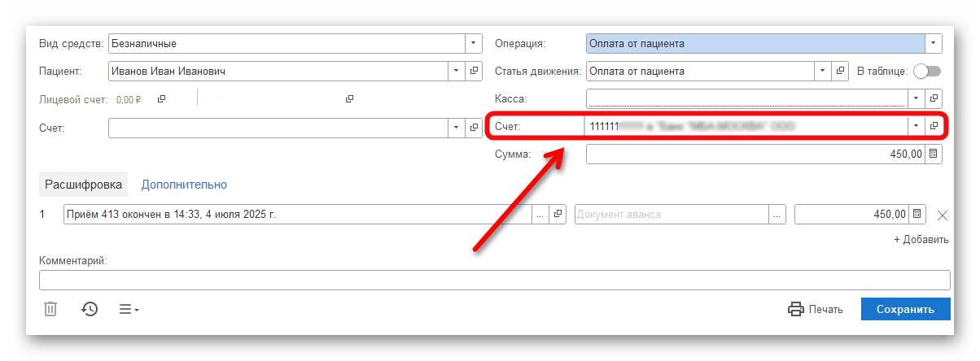Screen dimensions: 980x361
Task: Remove row 1 with the X icon
Action: click(943, 215)
